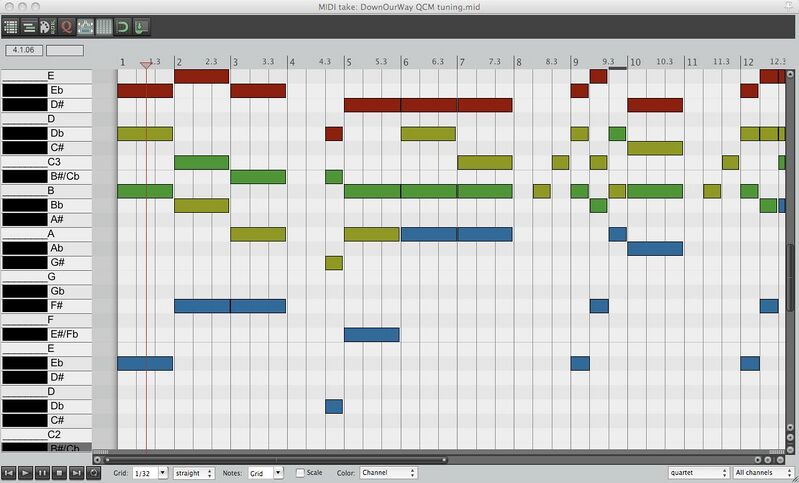Click the horizontal scrollbar thumb
Viewport: 799px width, 483px height.
point(275,460)
